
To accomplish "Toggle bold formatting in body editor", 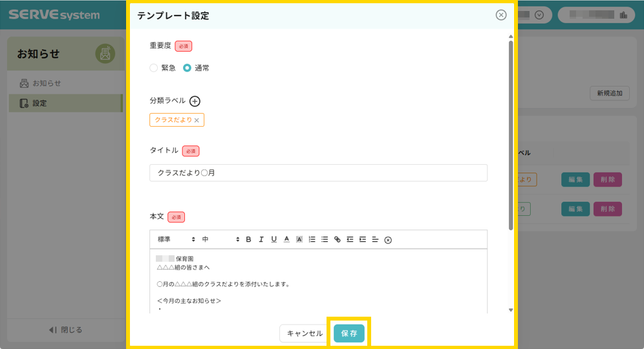I will [248, 240].
